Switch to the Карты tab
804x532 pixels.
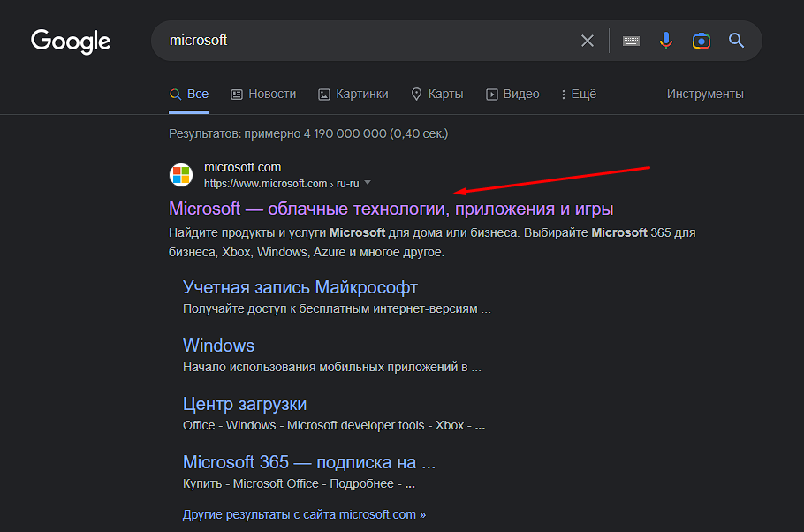click(x=437, y=94)
